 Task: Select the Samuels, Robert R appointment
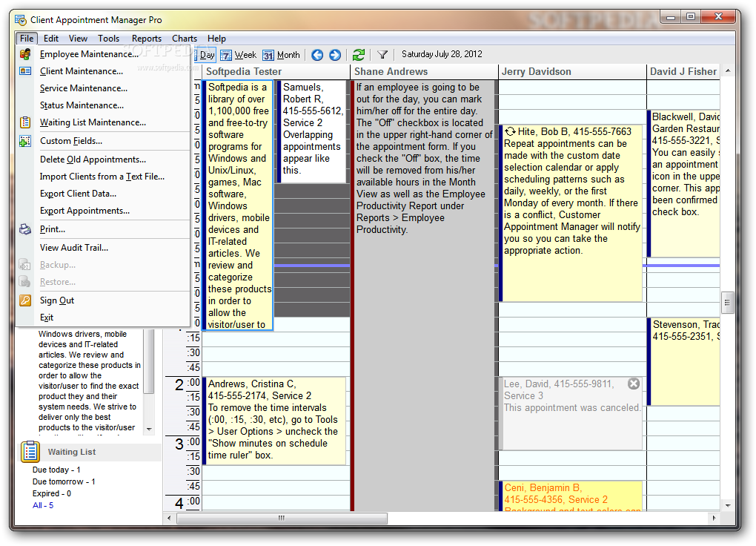point(312,132)
